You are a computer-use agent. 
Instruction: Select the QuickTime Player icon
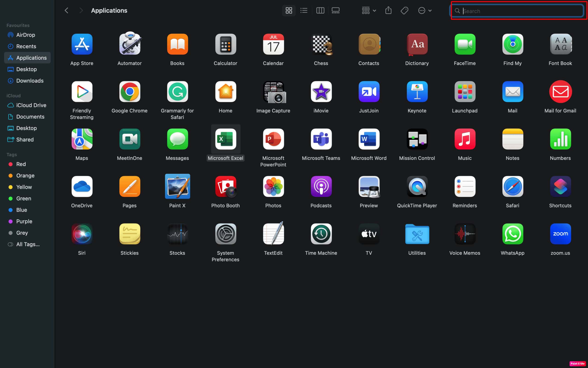pos(417,187)
